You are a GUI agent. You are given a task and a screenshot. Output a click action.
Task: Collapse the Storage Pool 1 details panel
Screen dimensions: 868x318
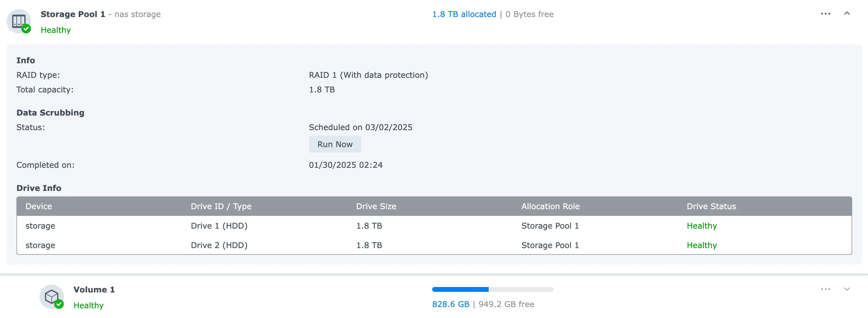[x=847, y=14]
